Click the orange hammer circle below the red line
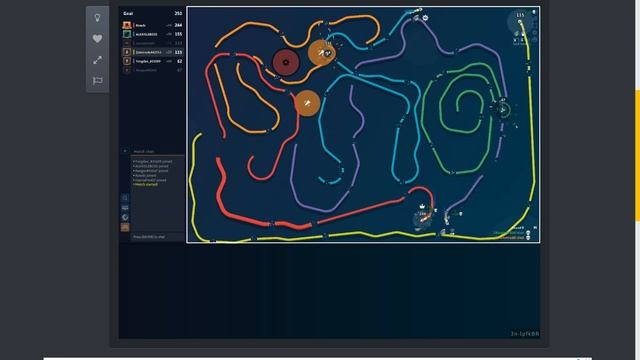 click(307, 103)
